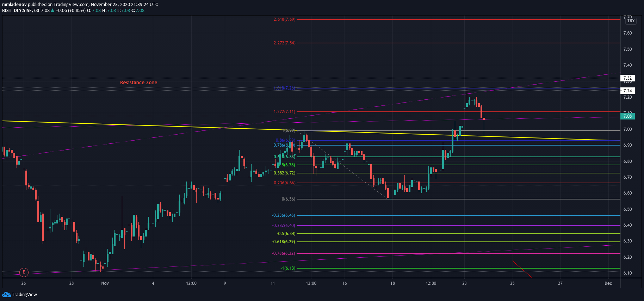Image resolution: width=644 pixels, height=301 pixels.
Task: Select the 0(6.56) Fibonacci level label
Action: point(289,199)
